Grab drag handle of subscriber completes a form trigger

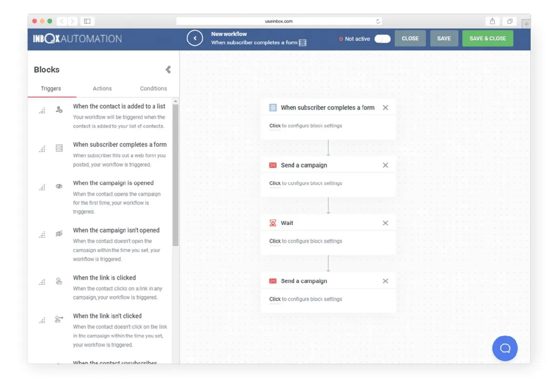[42, 149]
